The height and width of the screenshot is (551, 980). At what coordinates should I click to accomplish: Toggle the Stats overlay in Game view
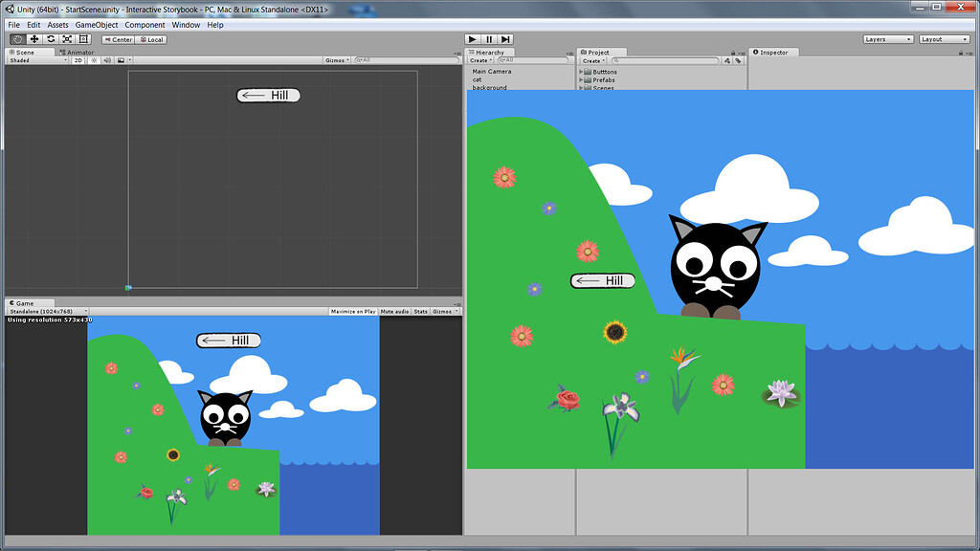421,311
